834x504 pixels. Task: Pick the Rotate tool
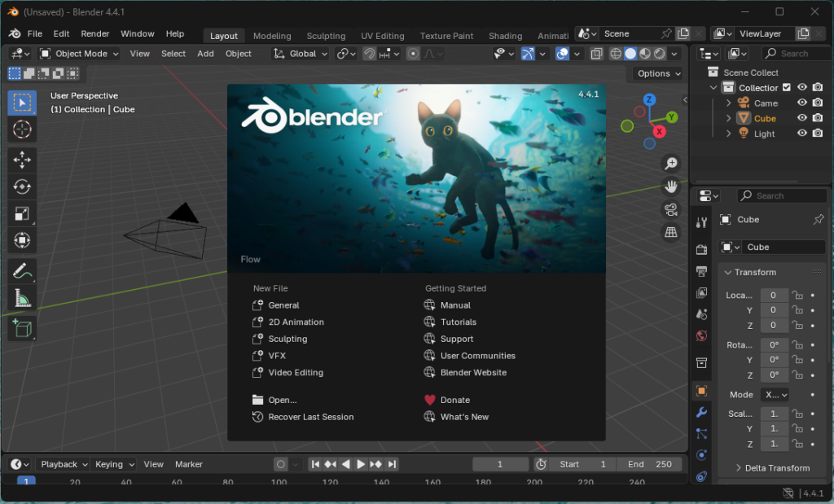(22, 186)
